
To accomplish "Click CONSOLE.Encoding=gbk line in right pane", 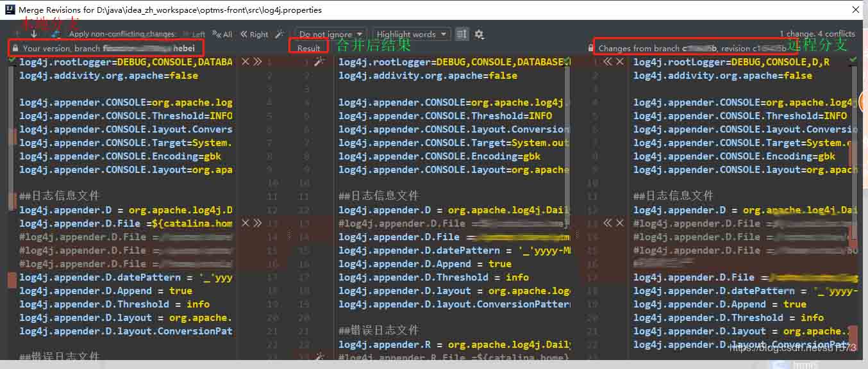I will tap(734, 156).
